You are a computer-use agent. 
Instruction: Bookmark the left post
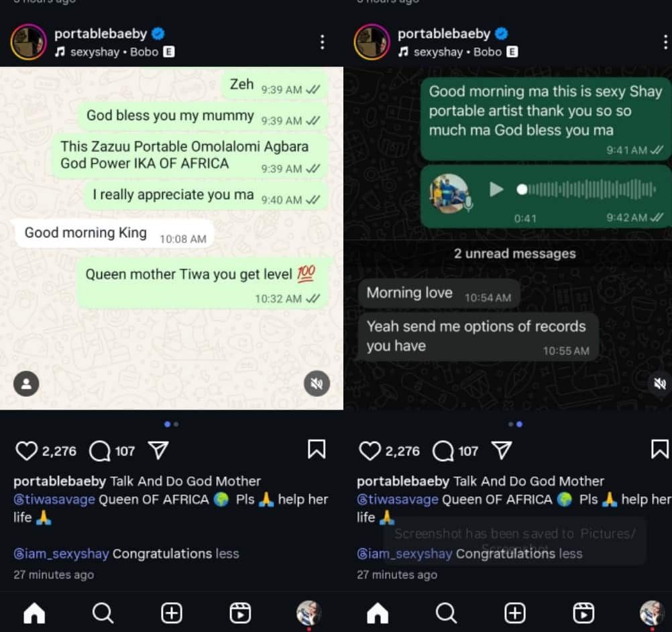click(x=317, y=449)
